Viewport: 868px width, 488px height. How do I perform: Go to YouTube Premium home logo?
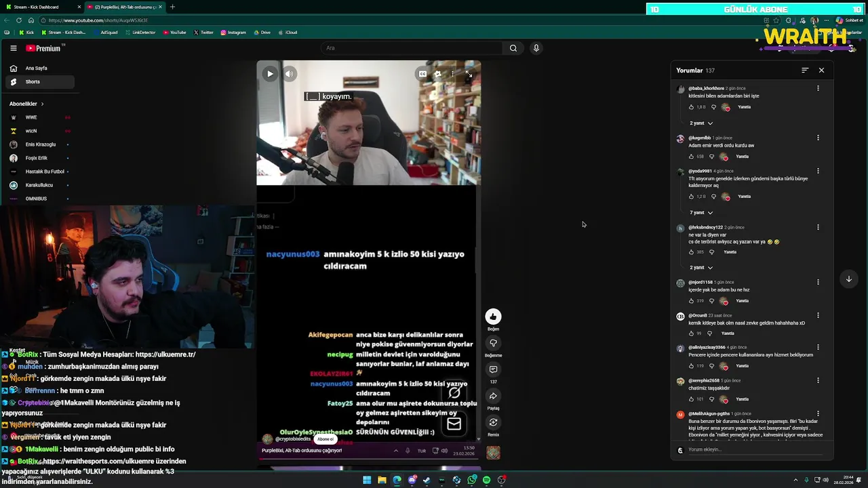click(x=43, y=48)
